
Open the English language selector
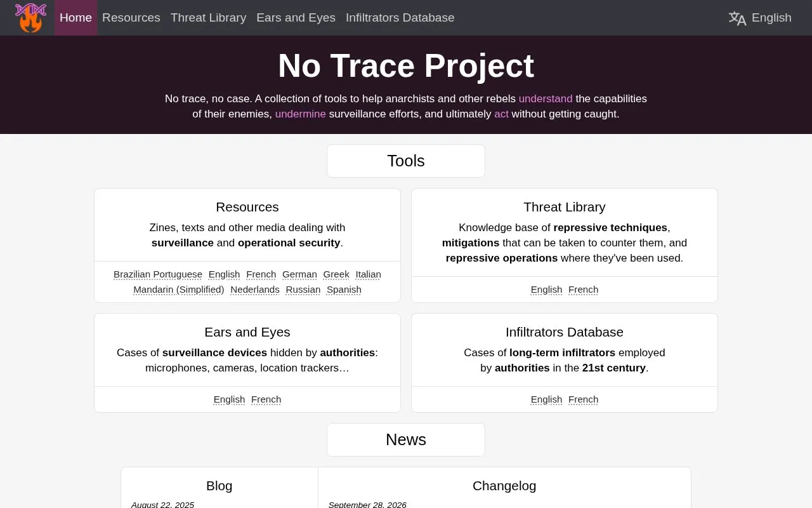[x=760, y=18]
